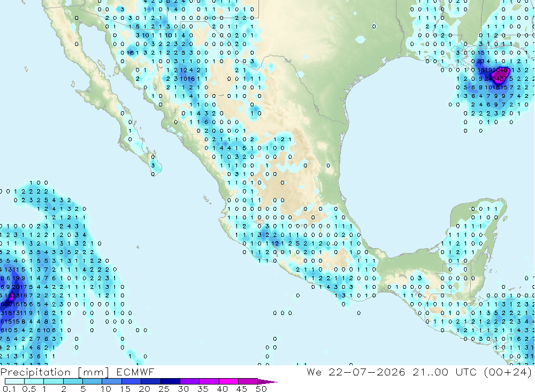Select the 35–40 mm legend color swatch
The width and height of the screenshot is (535, 392).
[x=209, y=381]
